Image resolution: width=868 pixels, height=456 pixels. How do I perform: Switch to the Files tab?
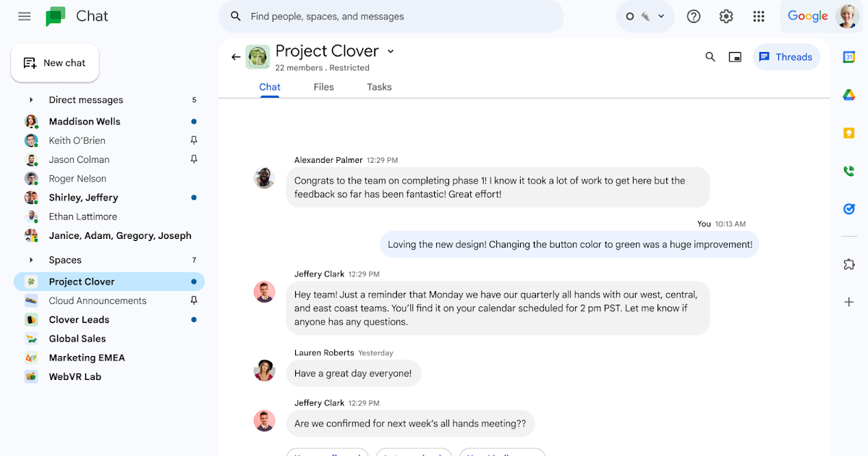pos(323,87)
